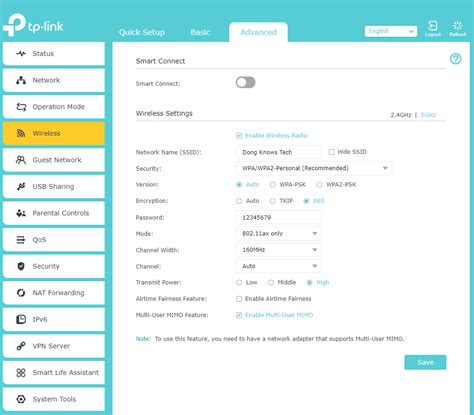Open the English language dropdown
Screen dimensions: 474x415
[391, 31]
